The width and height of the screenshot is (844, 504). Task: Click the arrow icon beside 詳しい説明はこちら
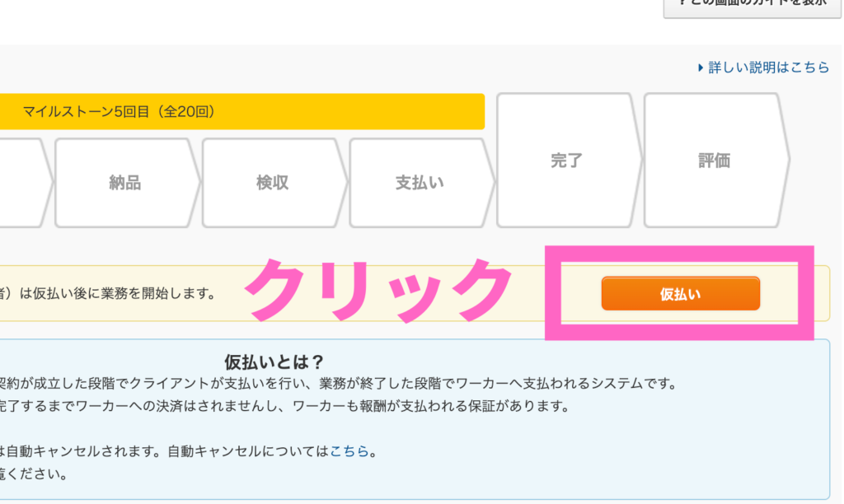pos(701,68)
